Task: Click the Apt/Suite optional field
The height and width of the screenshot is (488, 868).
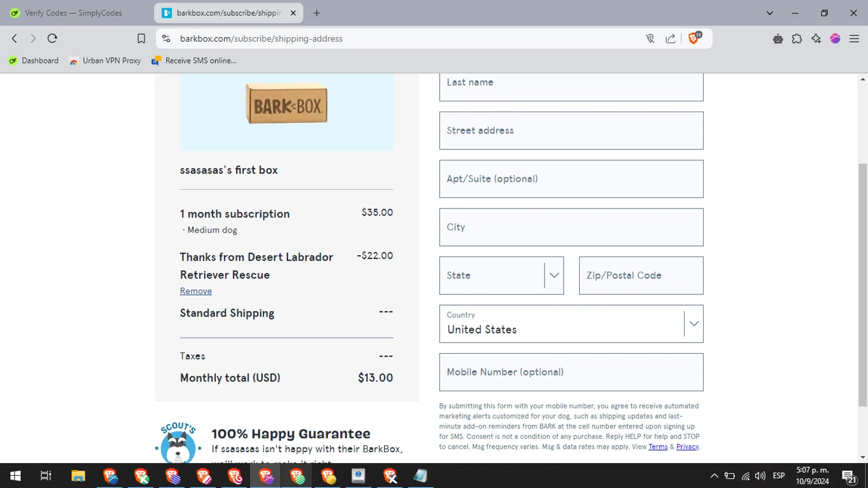Action: coord(571,179)
